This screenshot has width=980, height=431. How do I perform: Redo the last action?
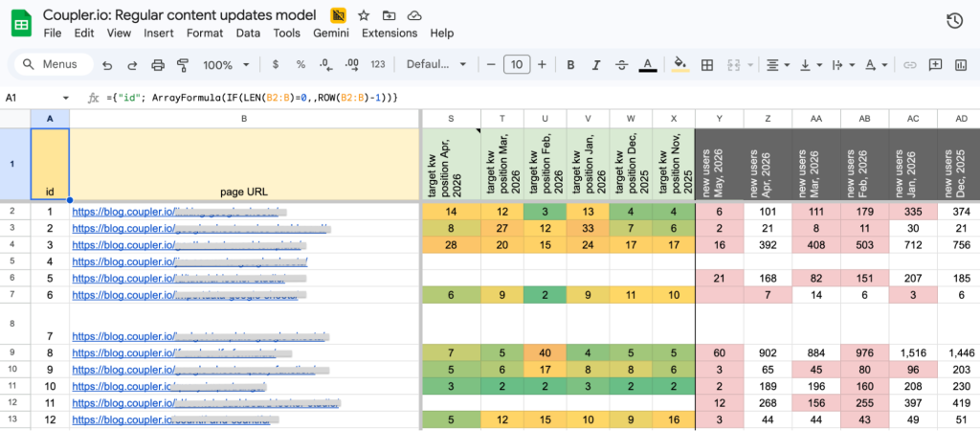(132, 64)
